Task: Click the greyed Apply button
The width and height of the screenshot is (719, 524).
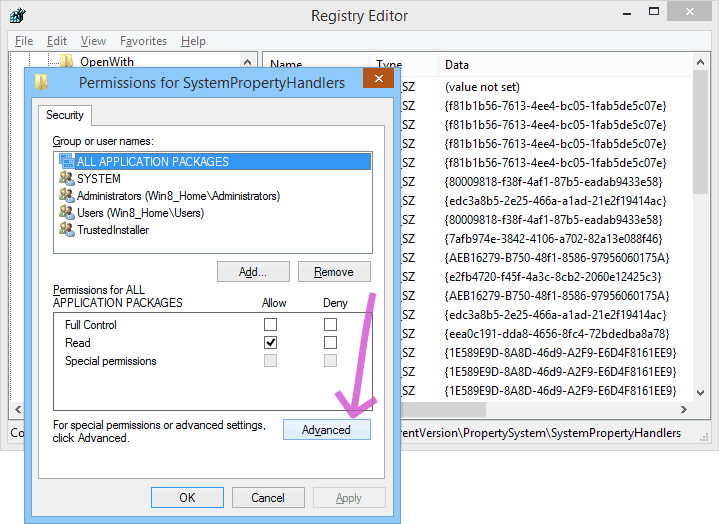Action: [349, 497]
